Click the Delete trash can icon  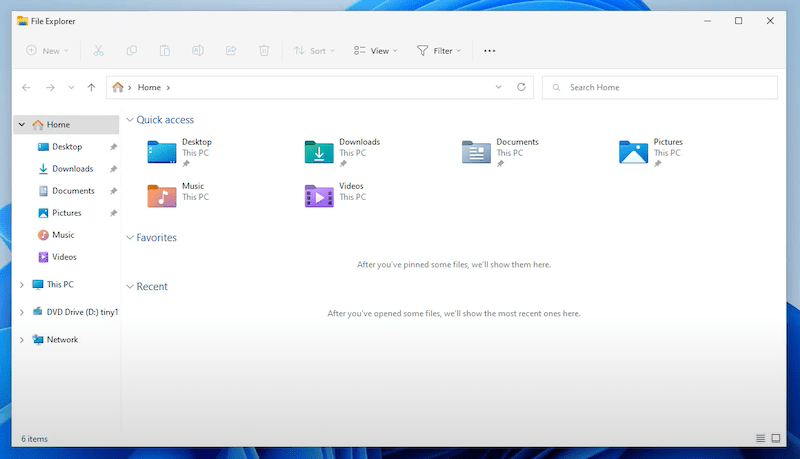click(264, 50)
